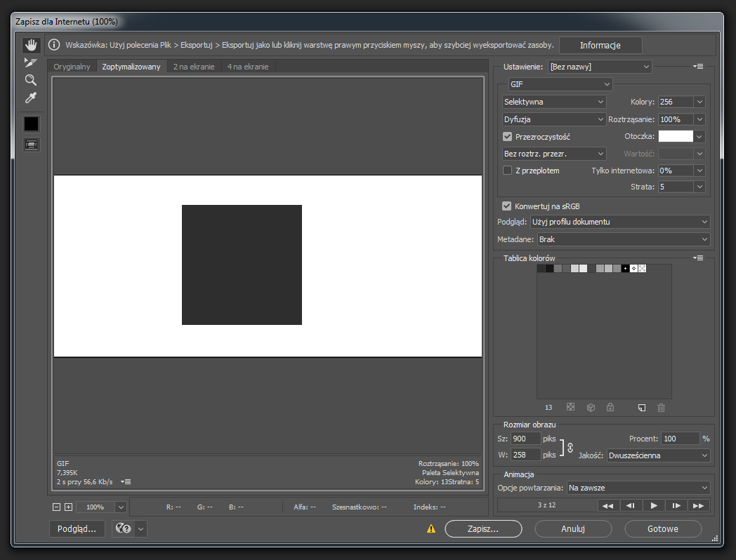Select the transparent checkerboard color table swatch

coord(642,268)
